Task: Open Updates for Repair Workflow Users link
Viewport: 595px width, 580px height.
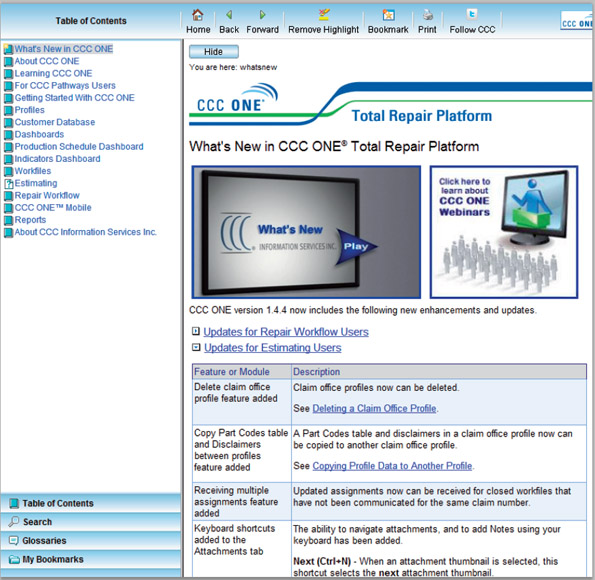Action: tap(286, 332)
